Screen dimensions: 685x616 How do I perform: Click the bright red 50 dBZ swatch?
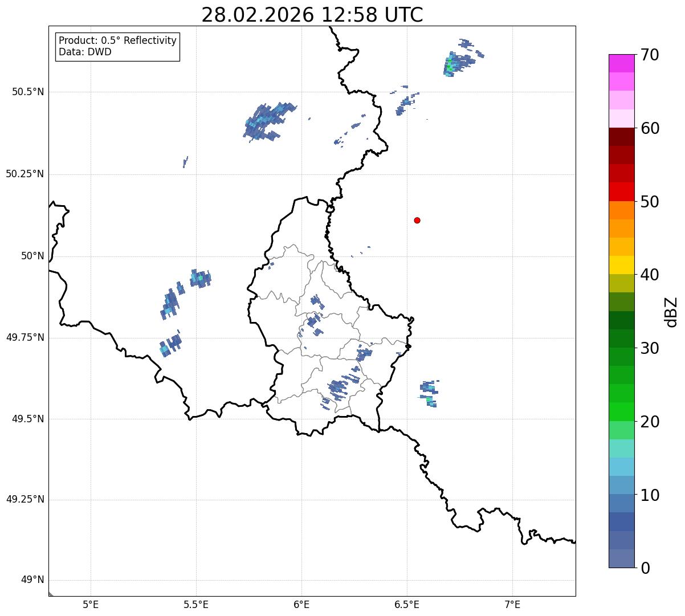coord(622,192)
